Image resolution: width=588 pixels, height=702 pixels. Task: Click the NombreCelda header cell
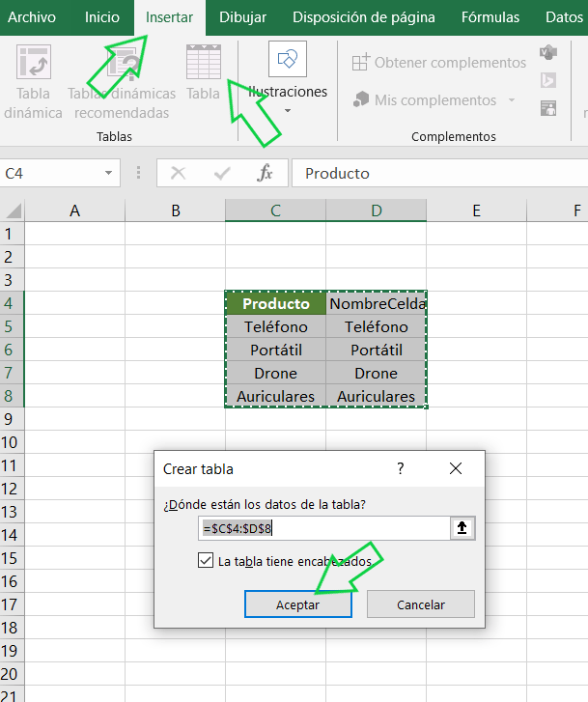377,303
